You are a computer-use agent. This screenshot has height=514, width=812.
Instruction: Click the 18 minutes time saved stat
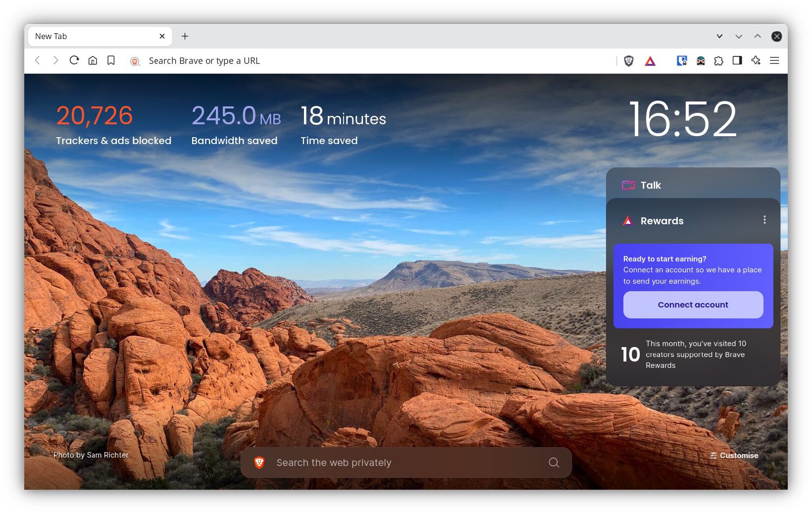343,125
